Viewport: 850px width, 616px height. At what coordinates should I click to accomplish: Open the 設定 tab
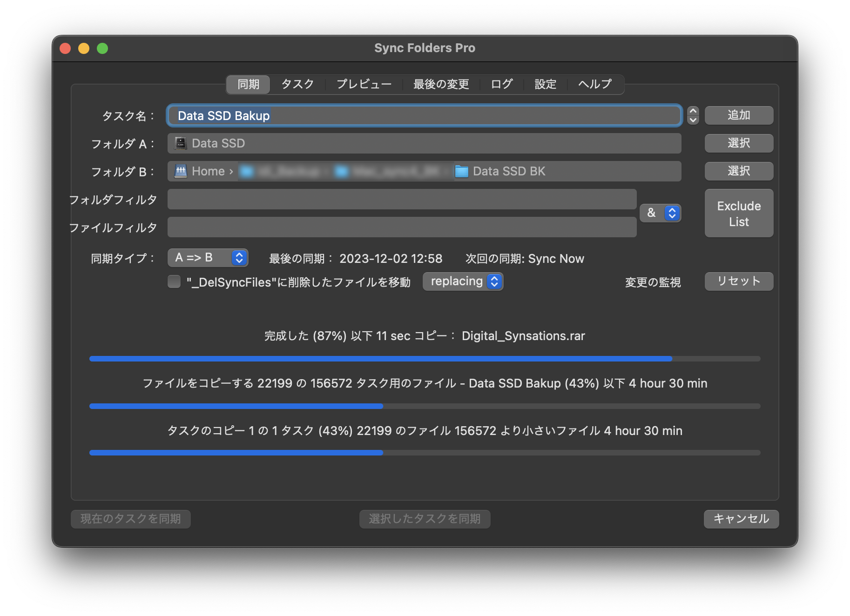tap(545, 84)
